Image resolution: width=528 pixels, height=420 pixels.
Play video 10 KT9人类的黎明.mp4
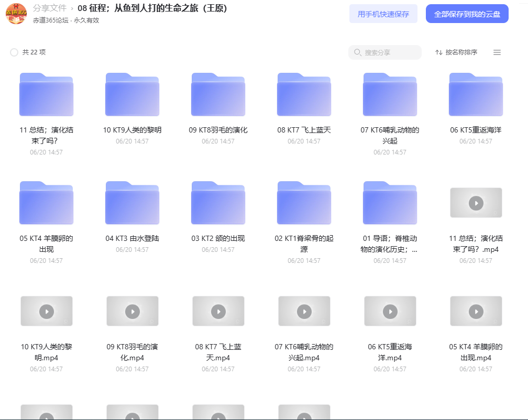(x=47, y=311)
